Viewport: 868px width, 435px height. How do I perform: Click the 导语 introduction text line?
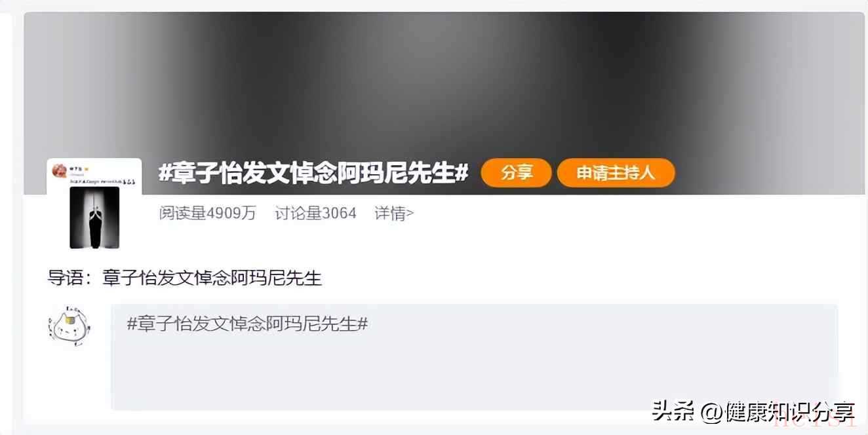pos(185,278)
